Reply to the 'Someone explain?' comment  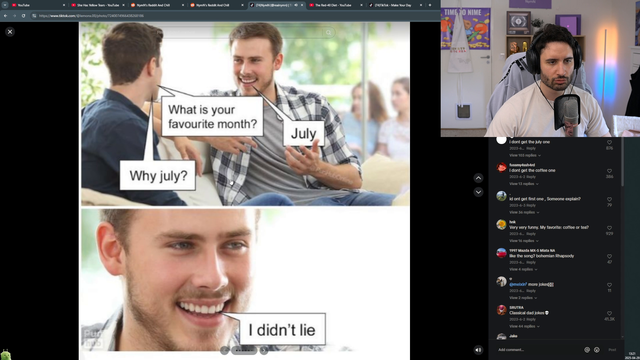click(531, 205)
